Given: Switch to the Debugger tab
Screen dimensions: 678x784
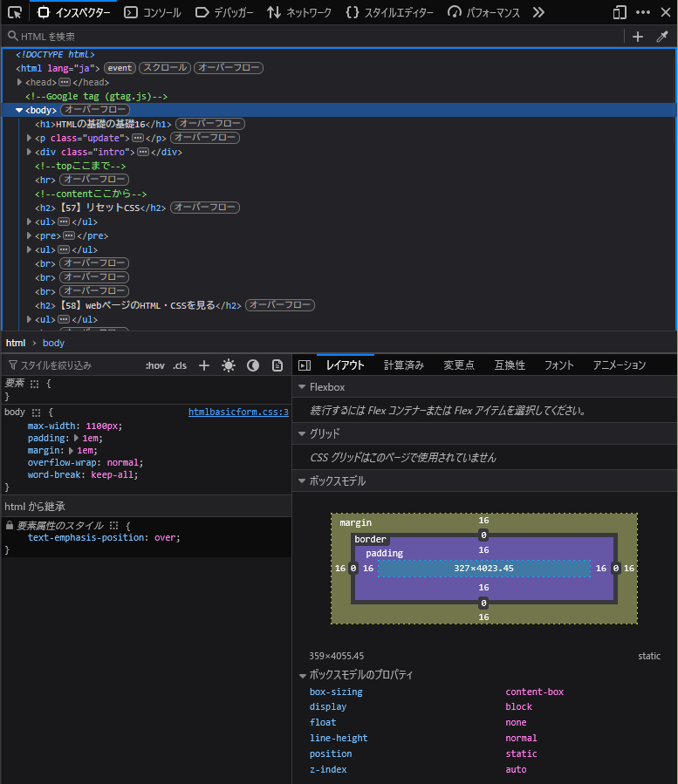Looking at the screenshot, I should [x=223, y=12].
